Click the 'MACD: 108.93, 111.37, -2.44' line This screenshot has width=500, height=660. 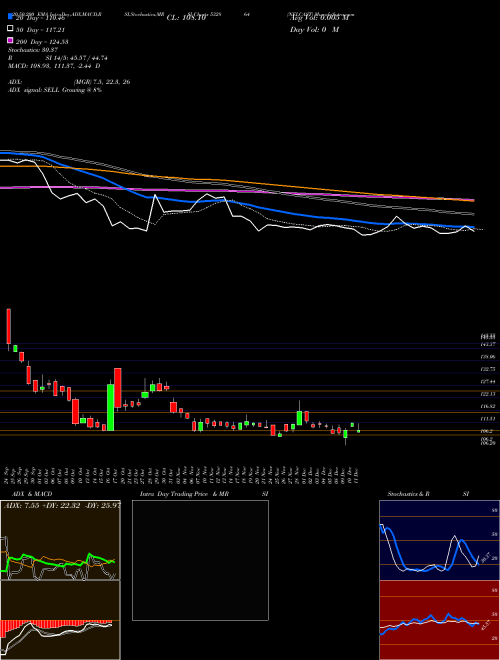coord(54,66)
